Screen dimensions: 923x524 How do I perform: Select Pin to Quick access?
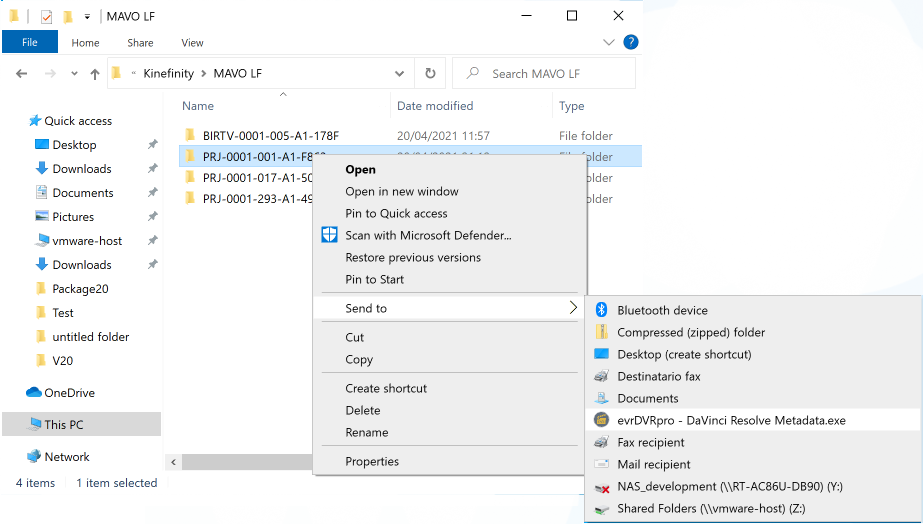pos(450,213)
